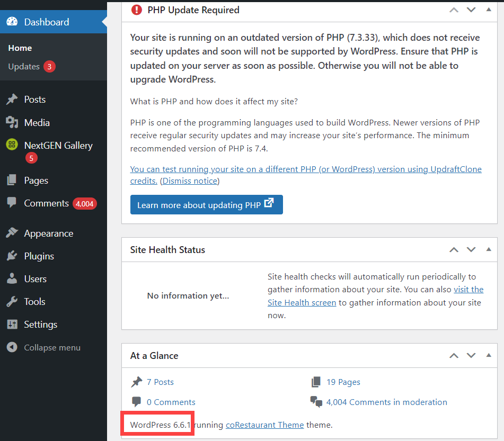504x441 pixels.
Task: Click the Site Health Status heading
Action: tap(167, 249)
